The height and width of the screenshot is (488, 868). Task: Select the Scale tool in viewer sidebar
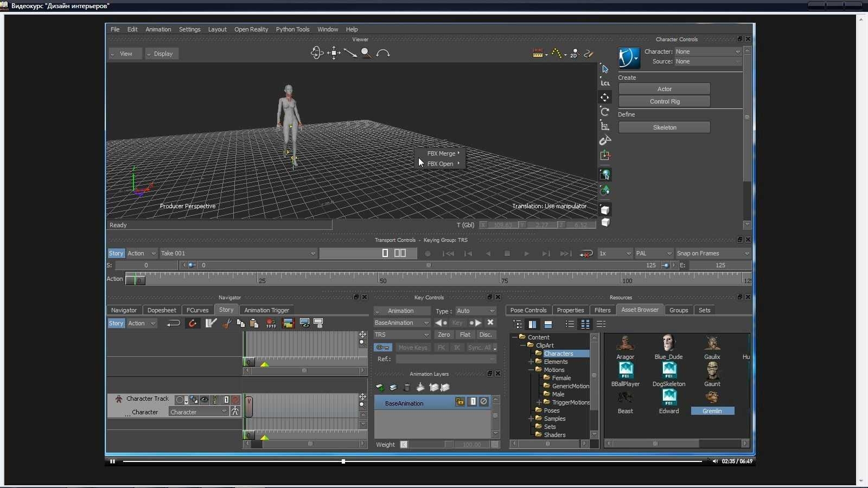[x=605, y=126]
